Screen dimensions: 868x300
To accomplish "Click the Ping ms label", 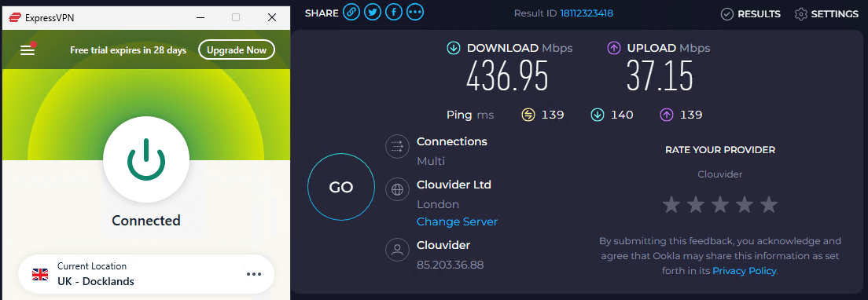I will [x=470, y=115].
